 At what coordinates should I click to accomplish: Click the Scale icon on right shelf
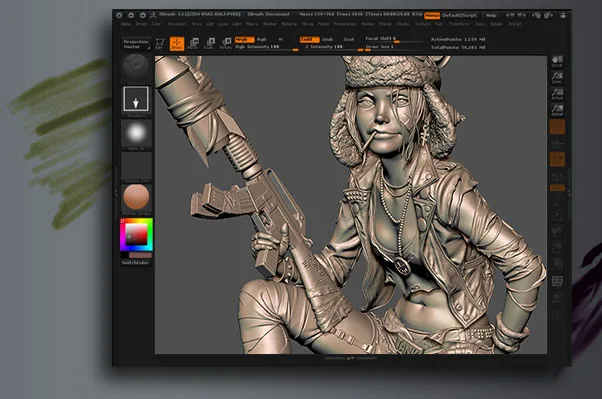pyautogui.click(x=557, y=248)
